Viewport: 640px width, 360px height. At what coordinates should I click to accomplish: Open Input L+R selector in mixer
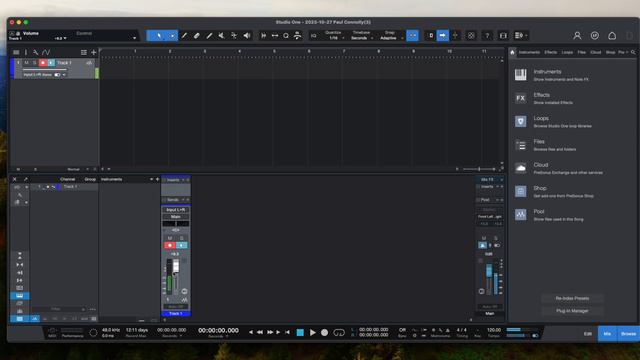click(x=176, y=210)
